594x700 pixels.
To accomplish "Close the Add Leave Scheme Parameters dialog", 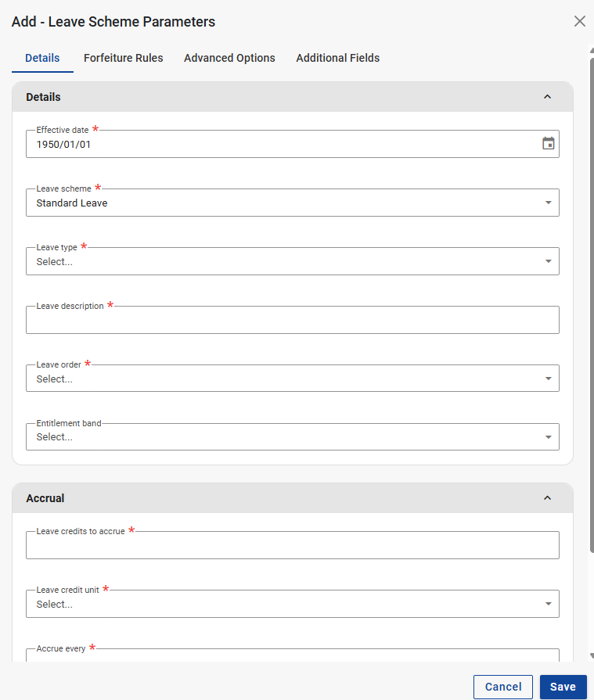I will (x=579, y=21).
